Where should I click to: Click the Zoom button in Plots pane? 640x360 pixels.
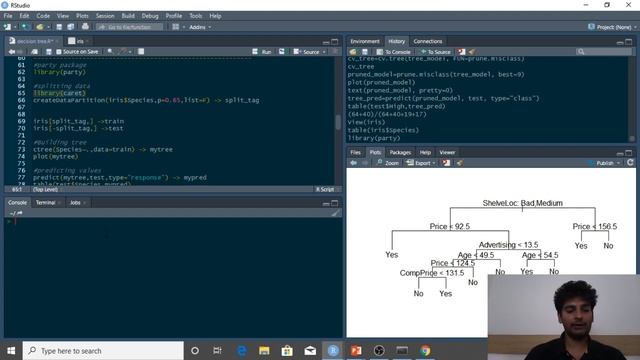pyautogui.click(x=388, y=163)
